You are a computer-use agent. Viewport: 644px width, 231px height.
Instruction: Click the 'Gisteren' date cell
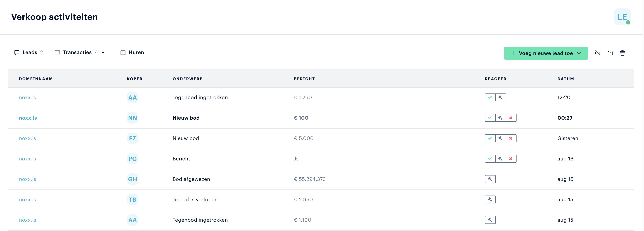(x=568, y=138)
